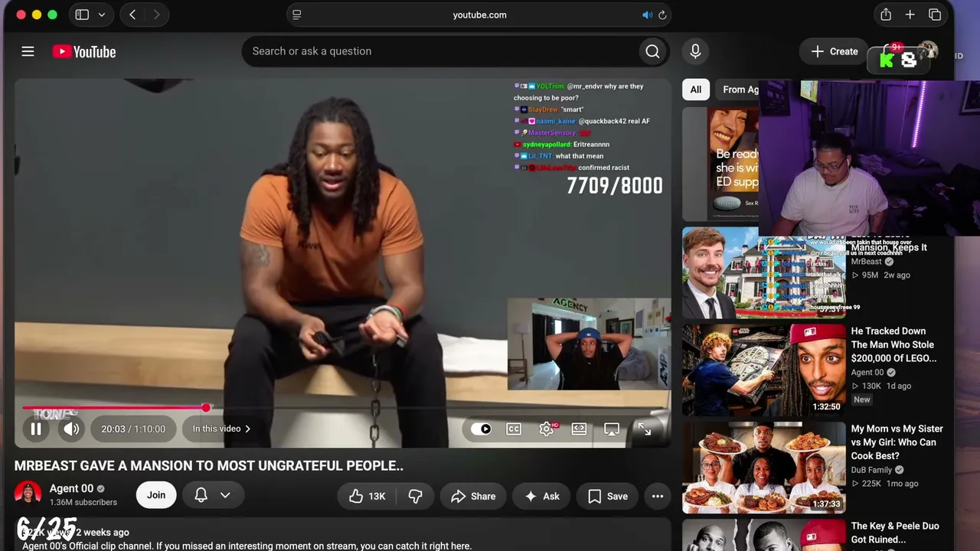The image size is (980, 551).
Task: Open the title 'My Mom vs My Sister vs My Girl'
Action: (x=897, y=442)
